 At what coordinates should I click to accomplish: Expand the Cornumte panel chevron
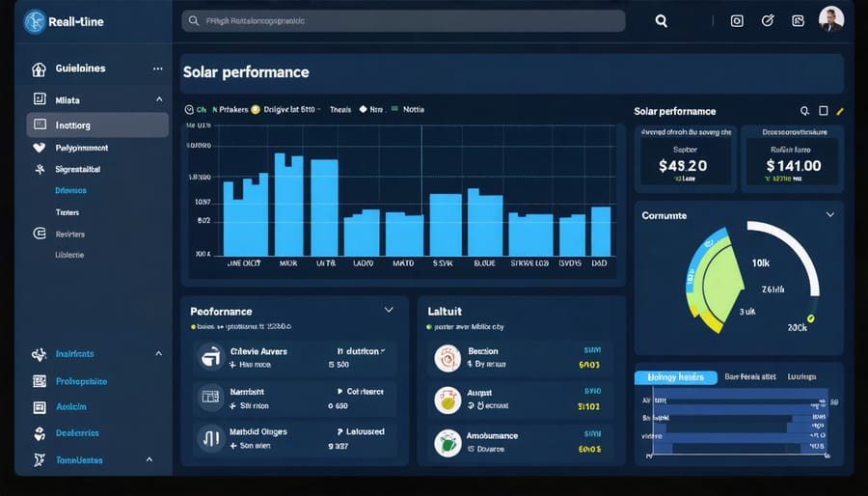[x=829, y=215]
